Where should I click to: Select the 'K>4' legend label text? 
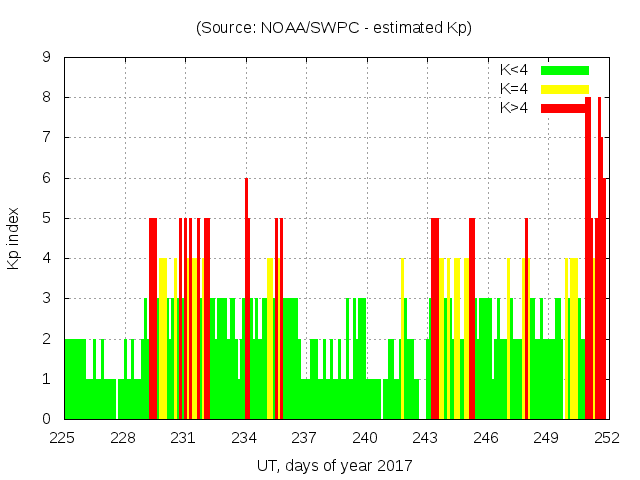[x=514, y=108]
